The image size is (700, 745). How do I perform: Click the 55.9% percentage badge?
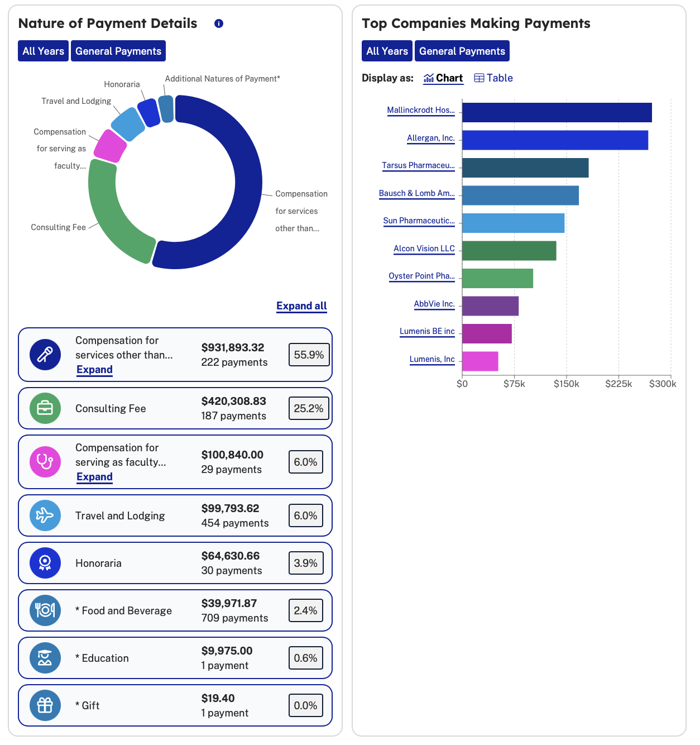click(x=309, y=355)
